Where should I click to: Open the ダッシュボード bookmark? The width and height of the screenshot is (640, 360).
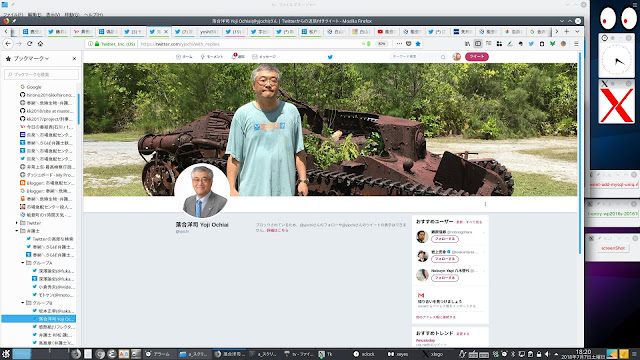pyautogui.click(x=46, y=175)
